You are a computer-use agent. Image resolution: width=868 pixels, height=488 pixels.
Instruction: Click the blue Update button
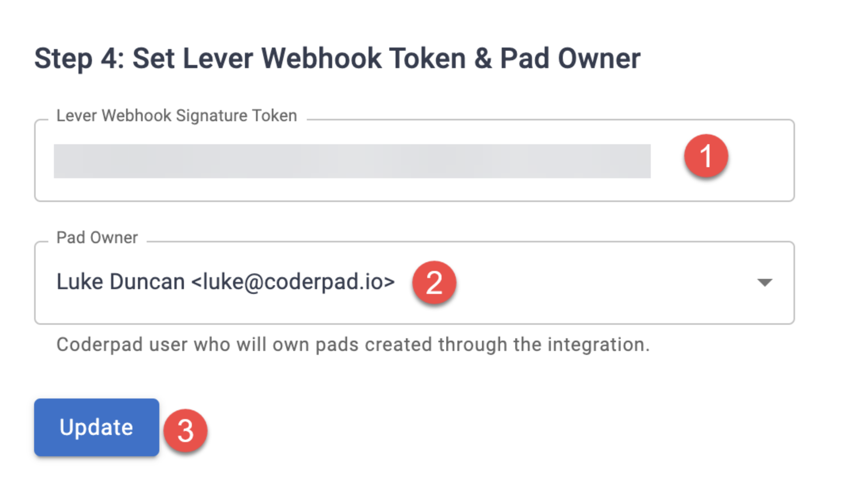click(96, 427)
